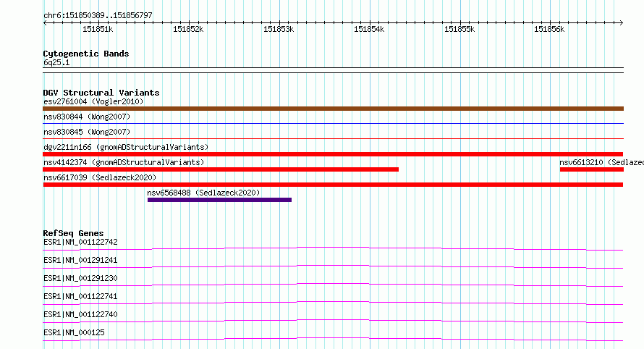Viewport: 644px width, 349px height.
Task: Click the 151851k ruler tick label
Action: (x=98, y=29)
